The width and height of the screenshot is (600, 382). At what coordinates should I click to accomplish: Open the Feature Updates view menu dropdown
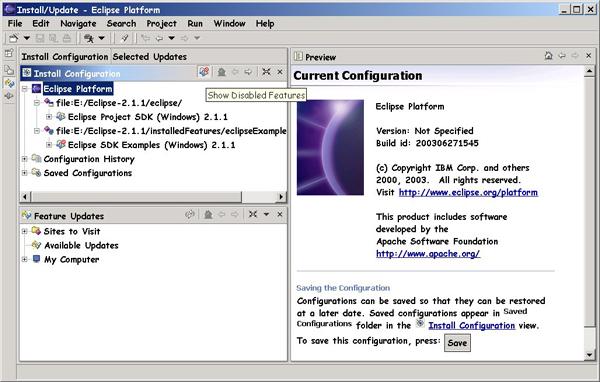(266, 214)
